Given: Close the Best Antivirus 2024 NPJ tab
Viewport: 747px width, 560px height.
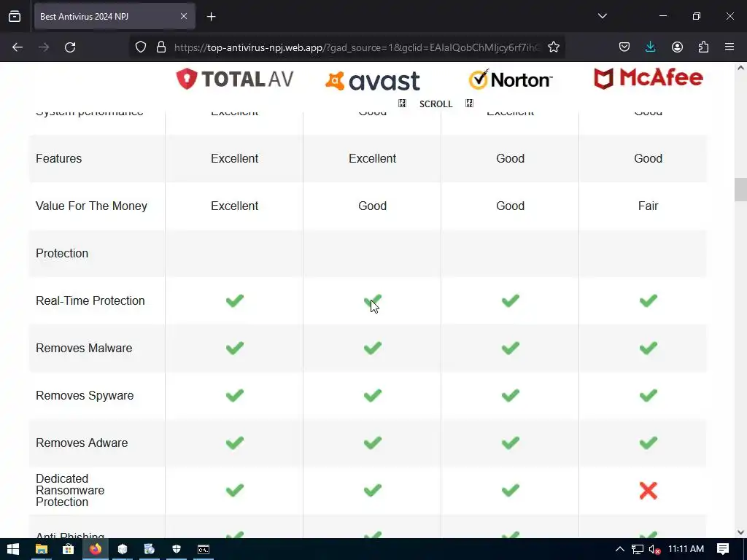Looking at the screenshot, I should [184, 16].
